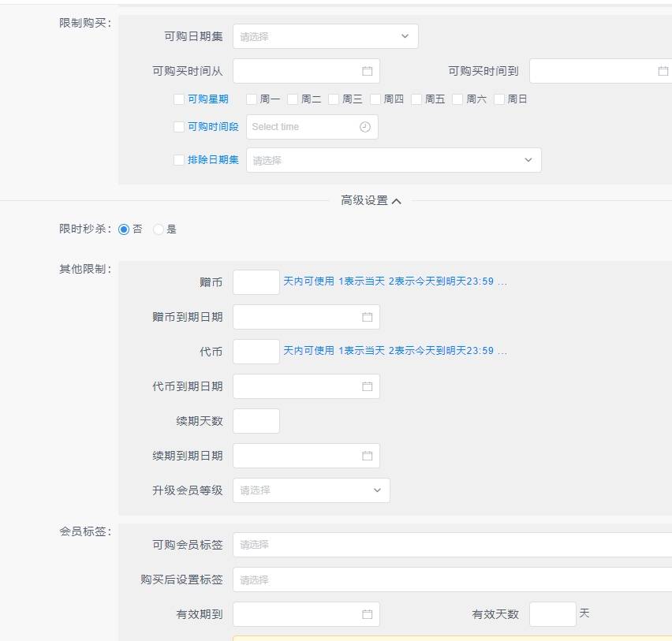The width and height of the screenshot is (672, 641).
Task: Check the 周四 checkbox
Action: [x=375, y=99]
